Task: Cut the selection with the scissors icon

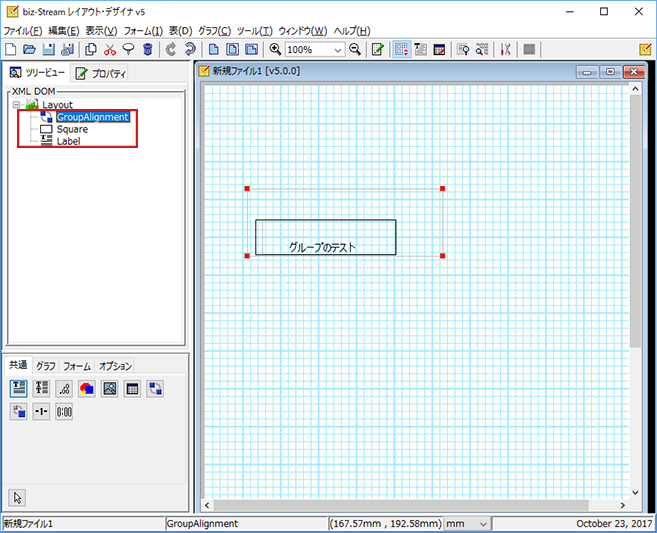Action: (x=110, y=49)
